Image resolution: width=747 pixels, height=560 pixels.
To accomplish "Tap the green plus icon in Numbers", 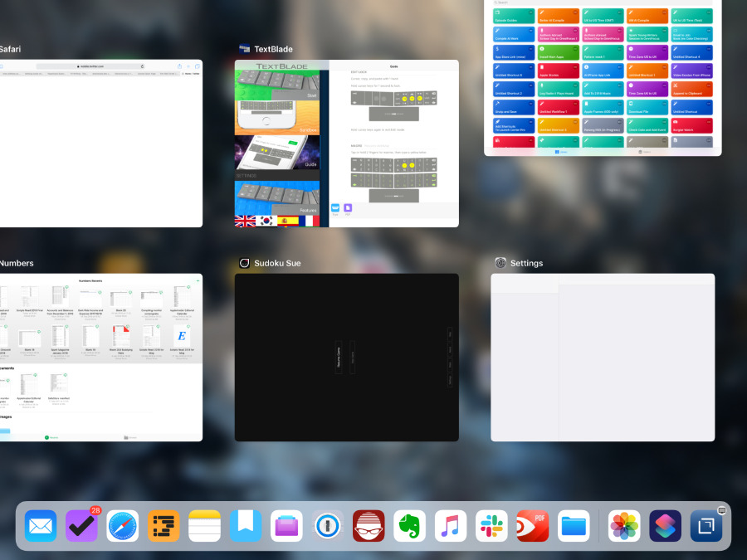I will [x=198, y=281].
